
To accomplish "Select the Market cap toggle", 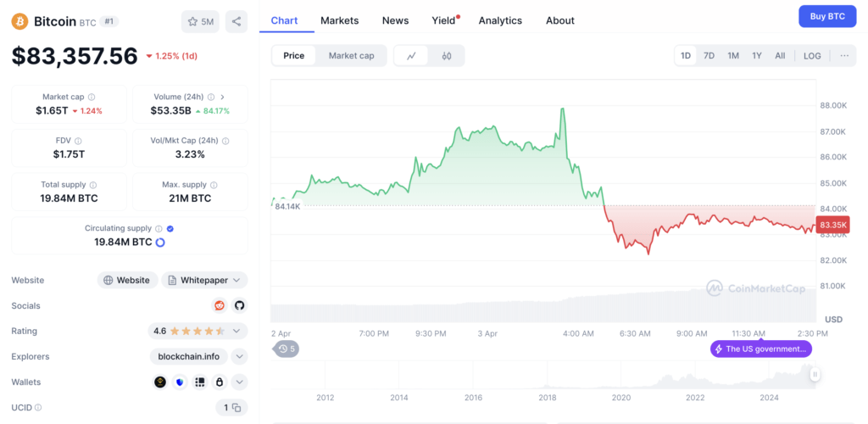I will tap(351, 56).
